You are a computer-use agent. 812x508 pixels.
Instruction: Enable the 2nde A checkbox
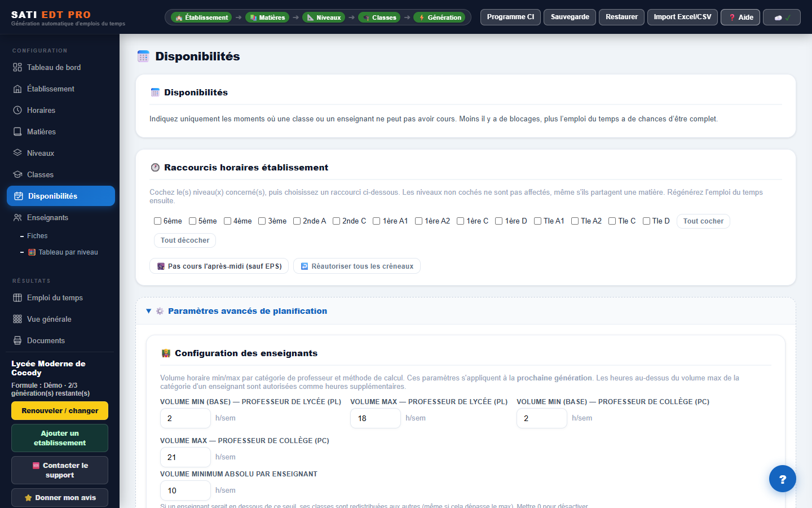coord(297,221)
